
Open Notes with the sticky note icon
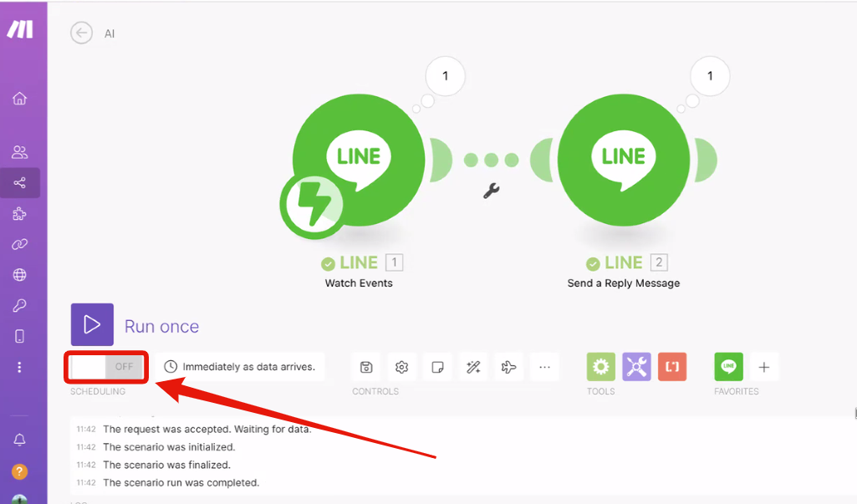click(437, 367)
